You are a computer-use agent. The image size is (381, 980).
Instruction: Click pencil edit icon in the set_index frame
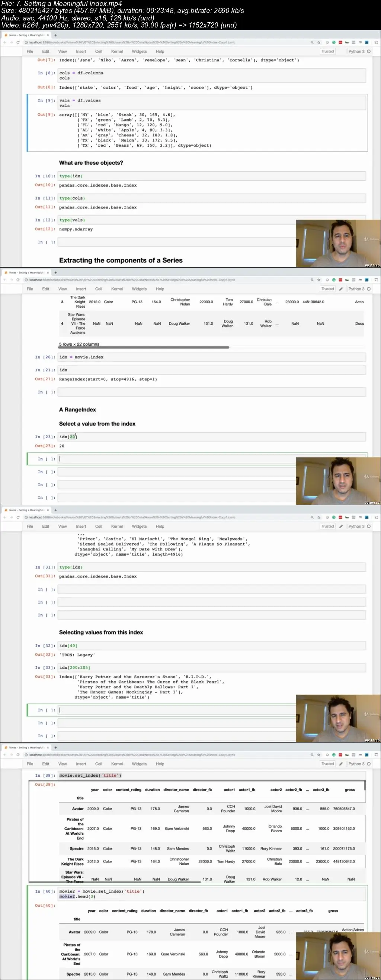coord(342,764)
